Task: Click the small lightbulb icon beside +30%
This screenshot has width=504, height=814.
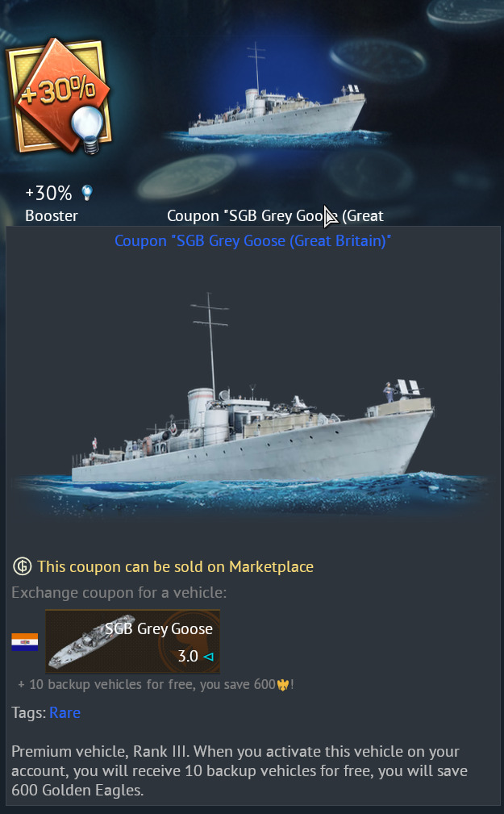Action: 87,193
